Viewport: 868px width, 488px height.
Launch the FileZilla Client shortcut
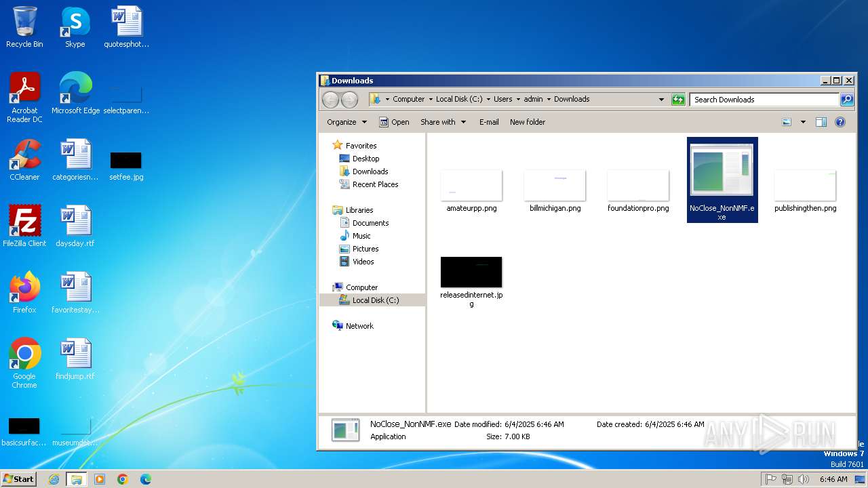(x=24, y=226)
